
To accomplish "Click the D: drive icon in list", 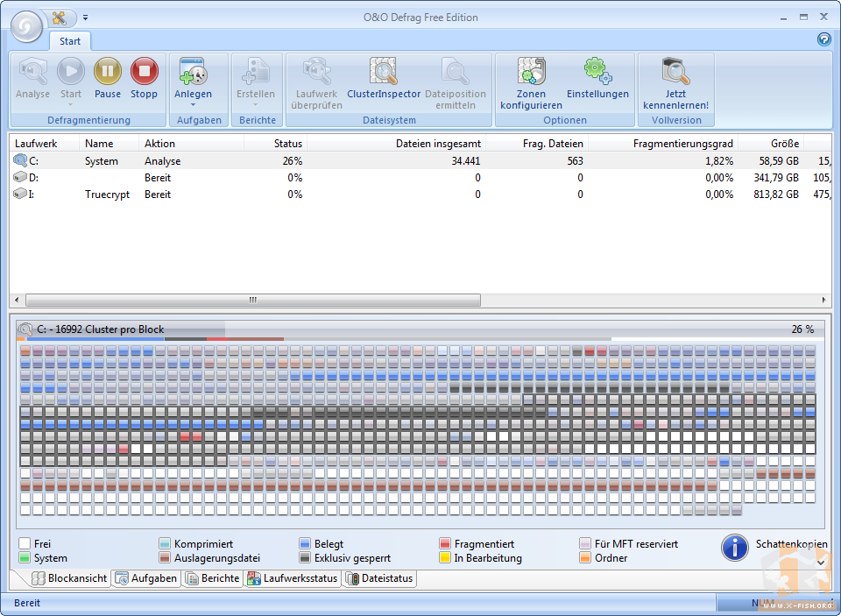I will (20, 177).
